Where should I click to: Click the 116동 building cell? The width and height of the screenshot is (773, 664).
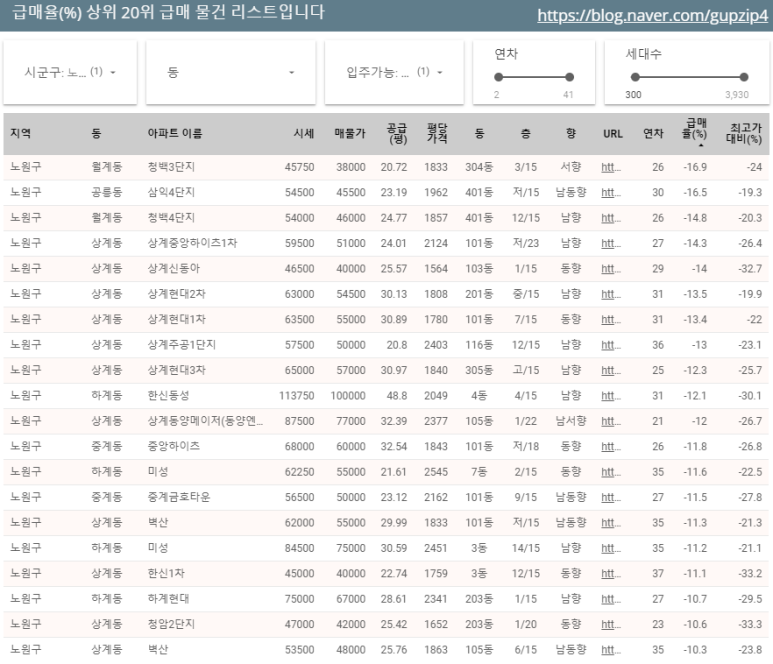point(479,345)
